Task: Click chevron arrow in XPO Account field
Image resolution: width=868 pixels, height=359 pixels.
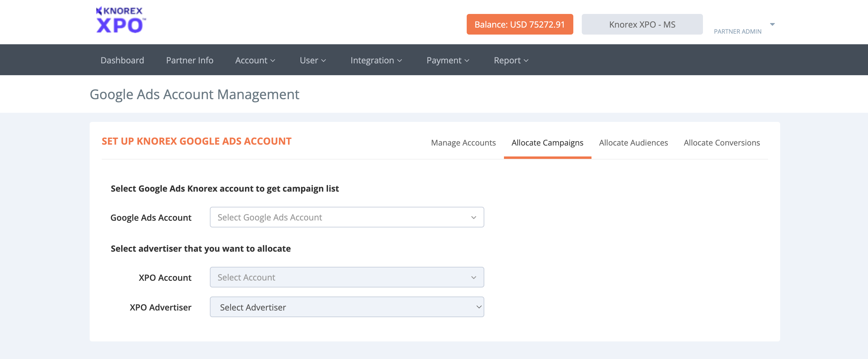Action: 473,278
